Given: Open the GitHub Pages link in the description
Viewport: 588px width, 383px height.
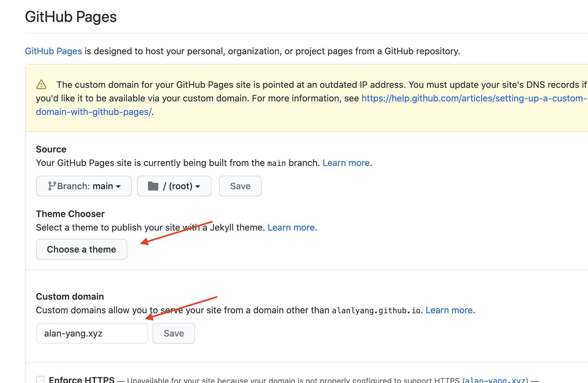Looking at the screenshot, I should click(x=53, y=51).
